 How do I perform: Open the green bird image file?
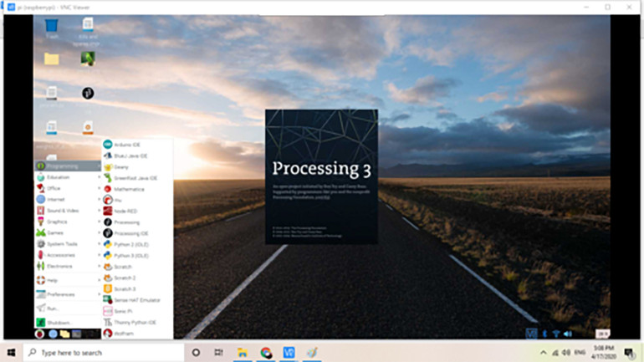88,59
